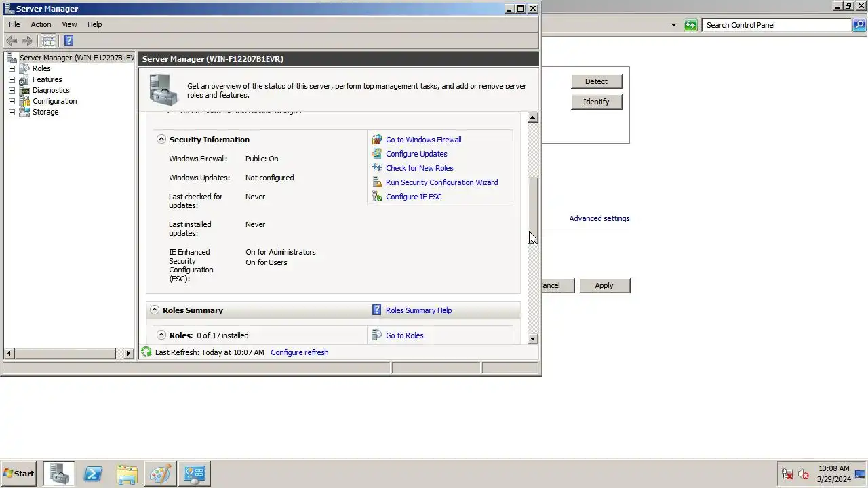Image resolution: width=868 pixels, height=488 pixels.
Task: Collapse the Security Information section
Action: pos(161,139)
